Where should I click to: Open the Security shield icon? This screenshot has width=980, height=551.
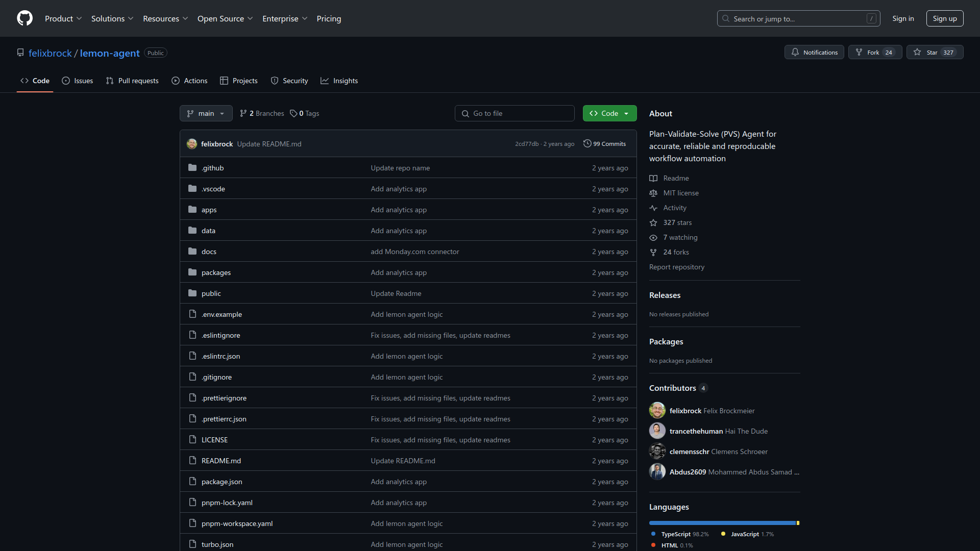[275, 81]
